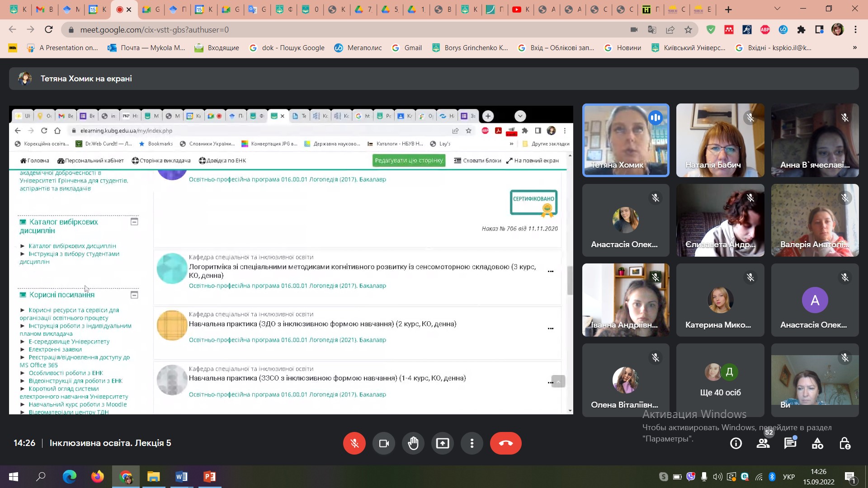Open meeting details info icon

(736, 444)
